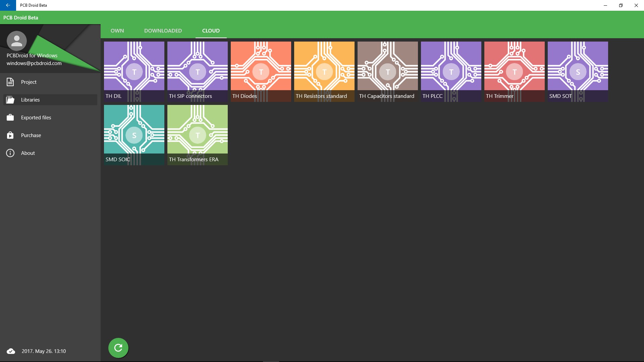The width and height of the screenshot is (644, 362).
Task: Switch to the OWN tab
Action: coord(117,31)
